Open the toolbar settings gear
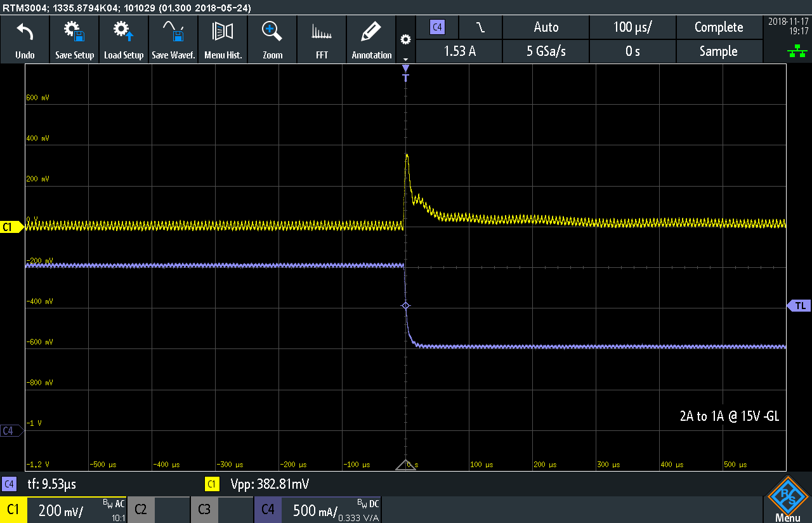Image resolution: width=812 pixels, height=523 pixels. [405, 40]
